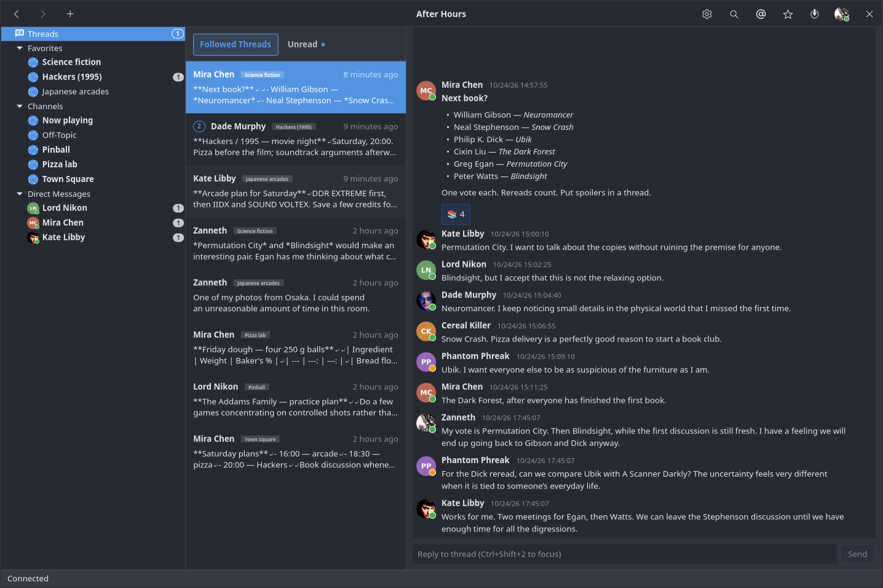Image resolution: width=883 pixels, height=588 pixels.
Task: Open Kate Libby's Arcade plan thread
Action: tap(296, 191)
